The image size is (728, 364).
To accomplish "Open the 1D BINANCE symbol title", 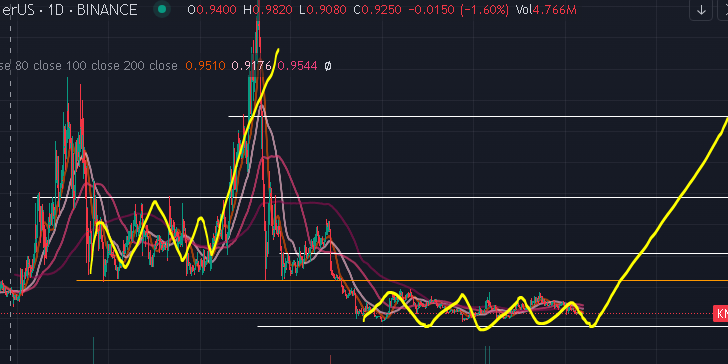I will [x=69, y=9].
